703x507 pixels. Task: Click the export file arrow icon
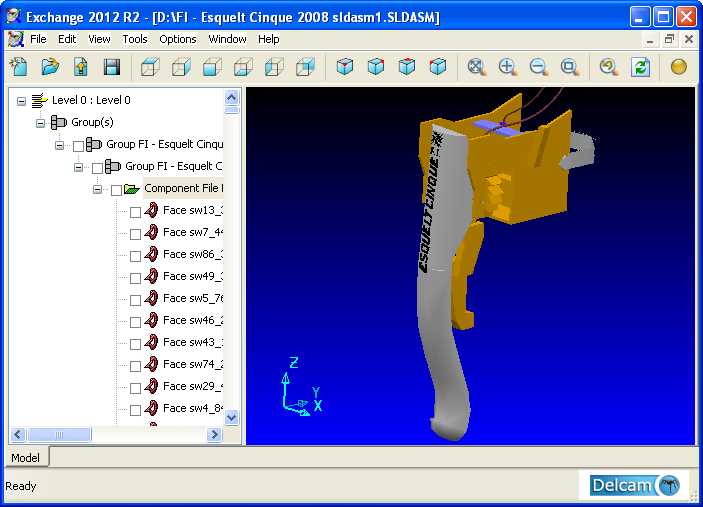[81, 67]
